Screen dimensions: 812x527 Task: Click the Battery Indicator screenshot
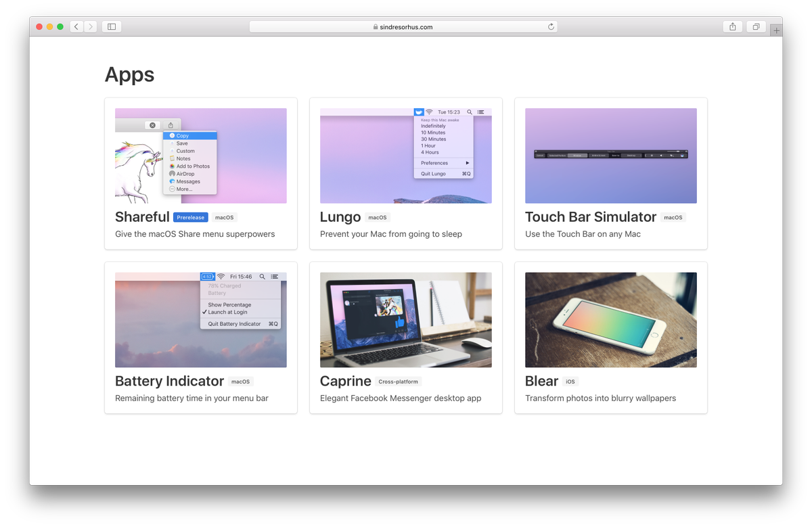(201, 320)
